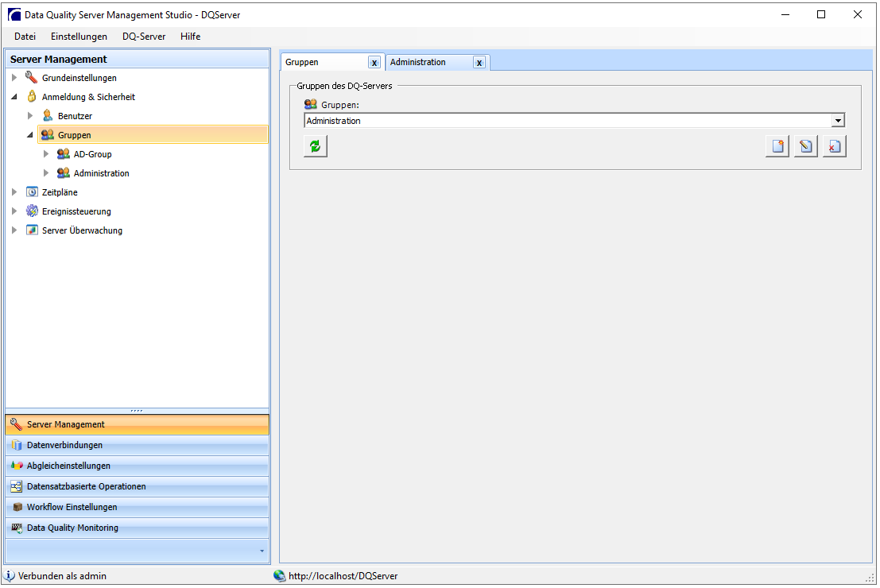Viewport: 880px width, 588px height.
Task: Click the wrench icon beside Grundeinstellungen
Action: click(32, 77)
